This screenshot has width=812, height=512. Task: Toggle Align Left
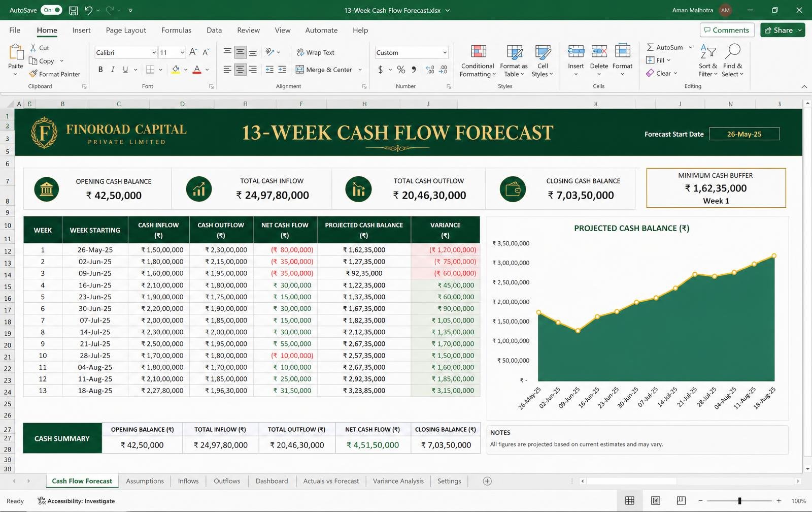point(227,70)
